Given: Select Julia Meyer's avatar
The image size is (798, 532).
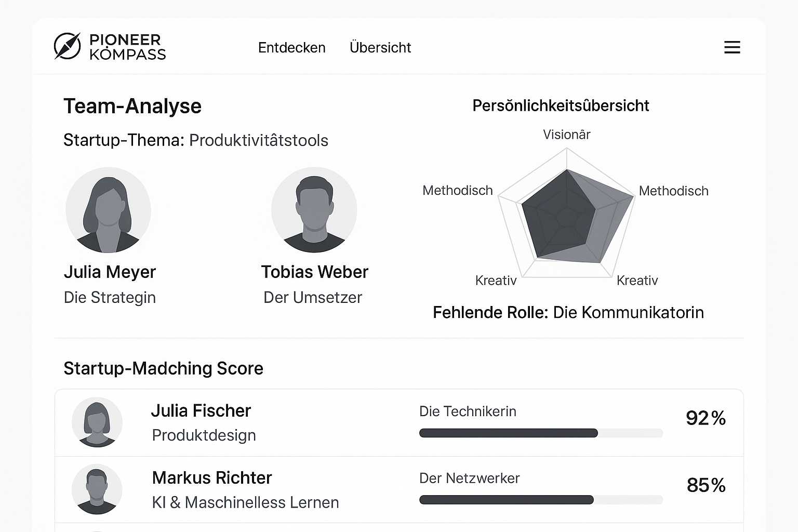Looking at the screenshot, I should tap(108, 210).
